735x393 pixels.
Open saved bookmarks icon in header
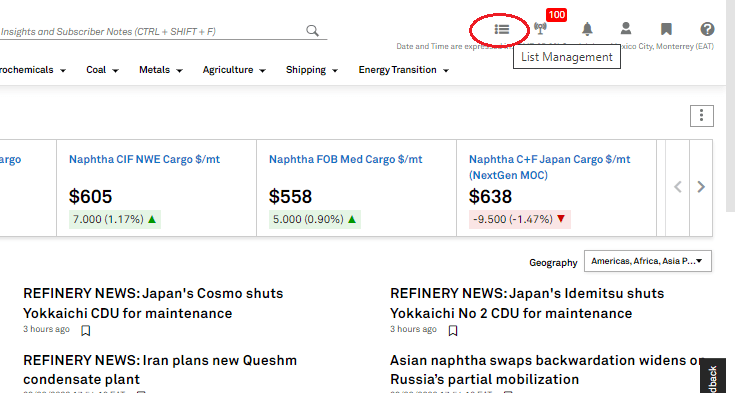pos(666,29)
